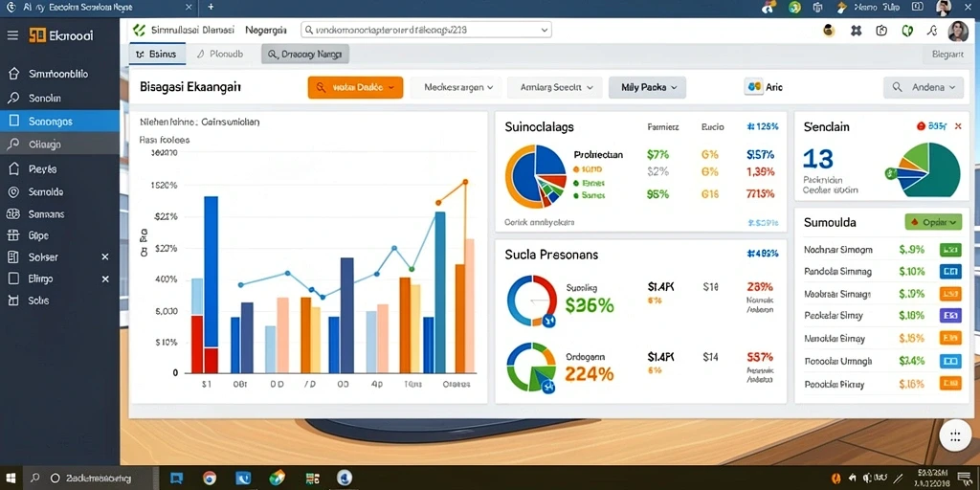Image resolution: width=980 pixels, height=490 pixels.
Task: Open the green Opdar dropdown button
Action: coord(933,222)
